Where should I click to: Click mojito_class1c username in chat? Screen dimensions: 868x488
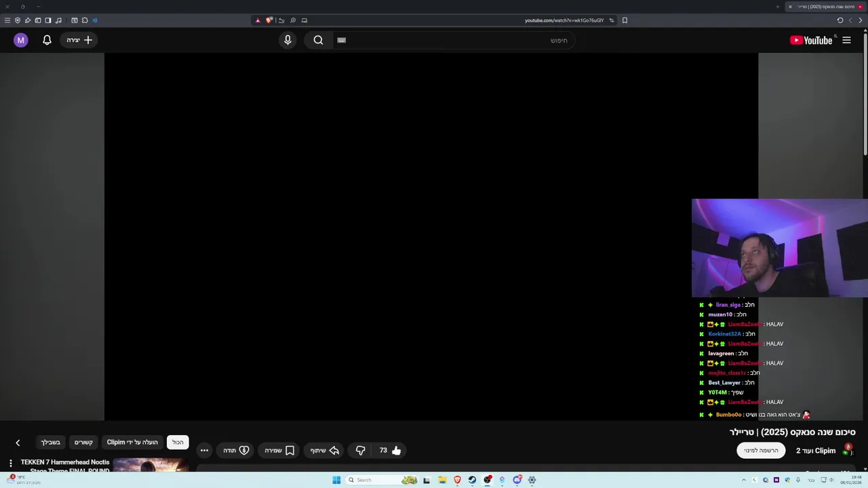point(727,373)
